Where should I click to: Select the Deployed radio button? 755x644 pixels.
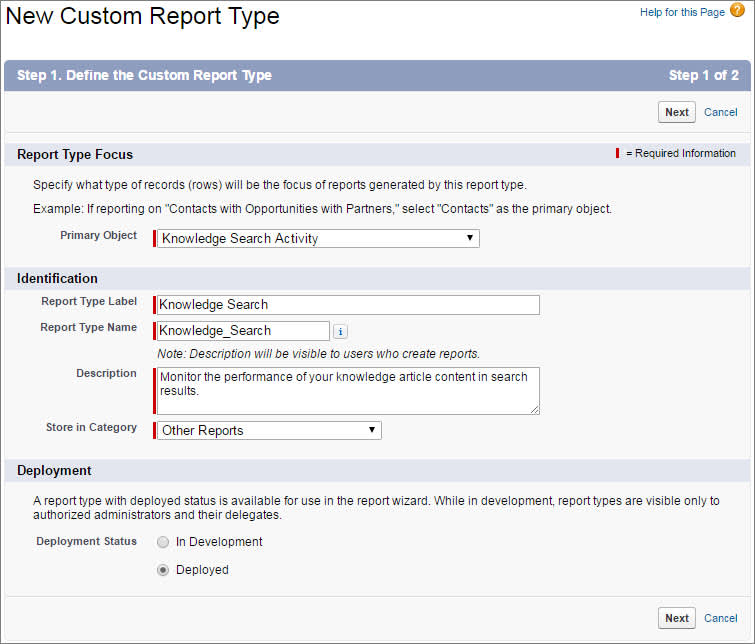pyautogui.click(x=163, y=570)
